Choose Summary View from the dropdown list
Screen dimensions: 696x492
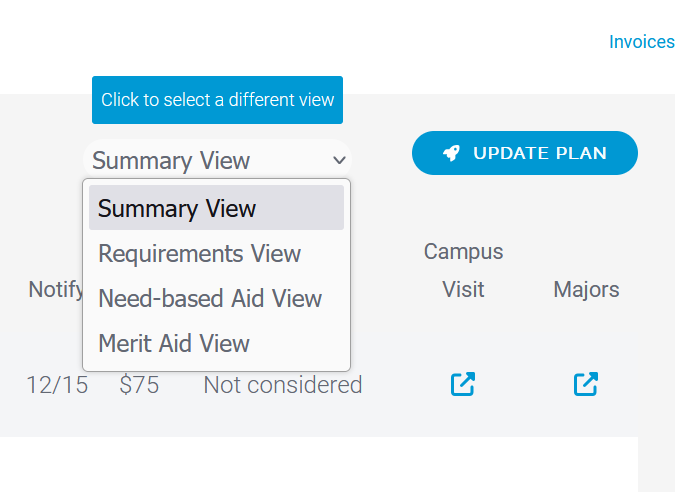pos(216,208)
